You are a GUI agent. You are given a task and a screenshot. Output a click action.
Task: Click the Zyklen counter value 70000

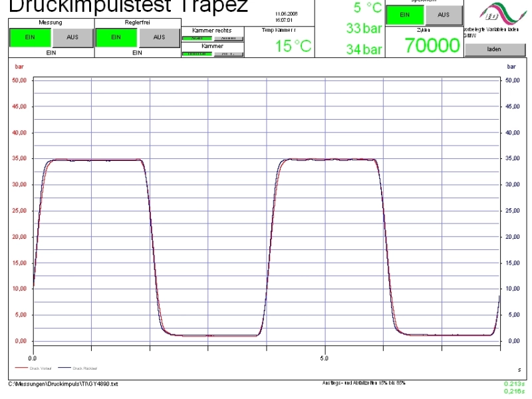point(432,45)
